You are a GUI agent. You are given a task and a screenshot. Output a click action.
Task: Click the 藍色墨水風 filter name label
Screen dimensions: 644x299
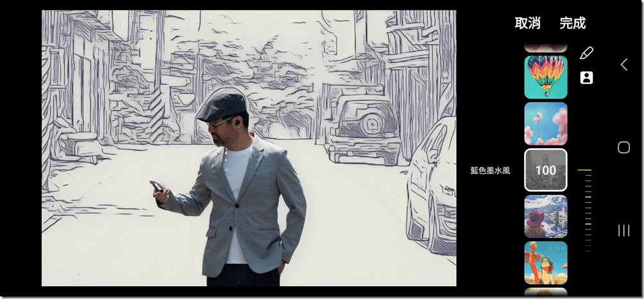(491, 171)
